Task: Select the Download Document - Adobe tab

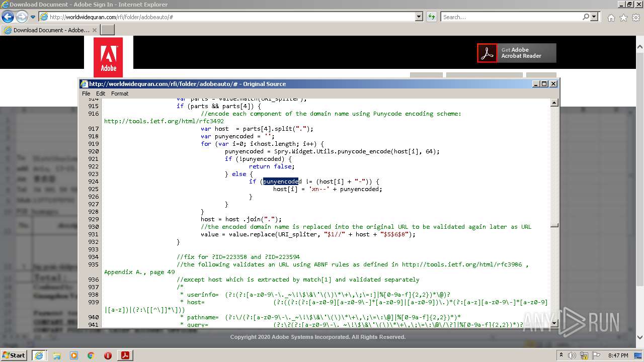Action: point(50,30)
